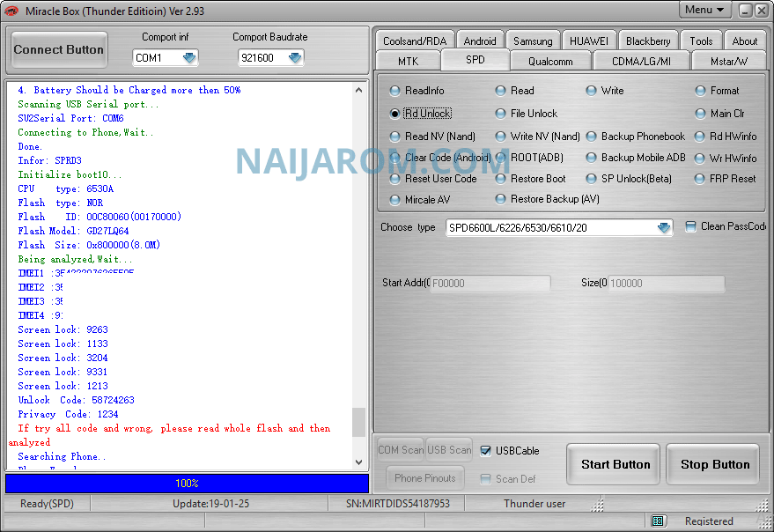This screenshot has height=532, width=774.
Task: Click the log scroll down arrow
Action: 359,462
